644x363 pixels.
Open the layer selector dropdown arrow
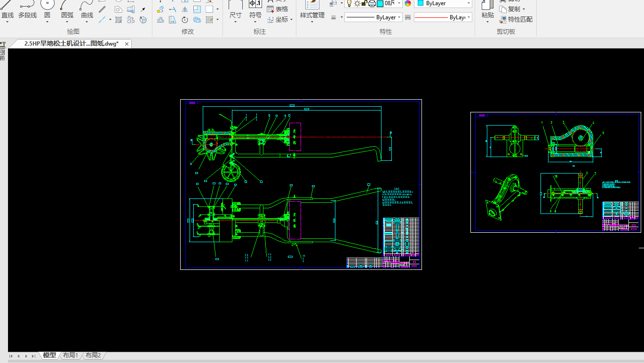399,3
